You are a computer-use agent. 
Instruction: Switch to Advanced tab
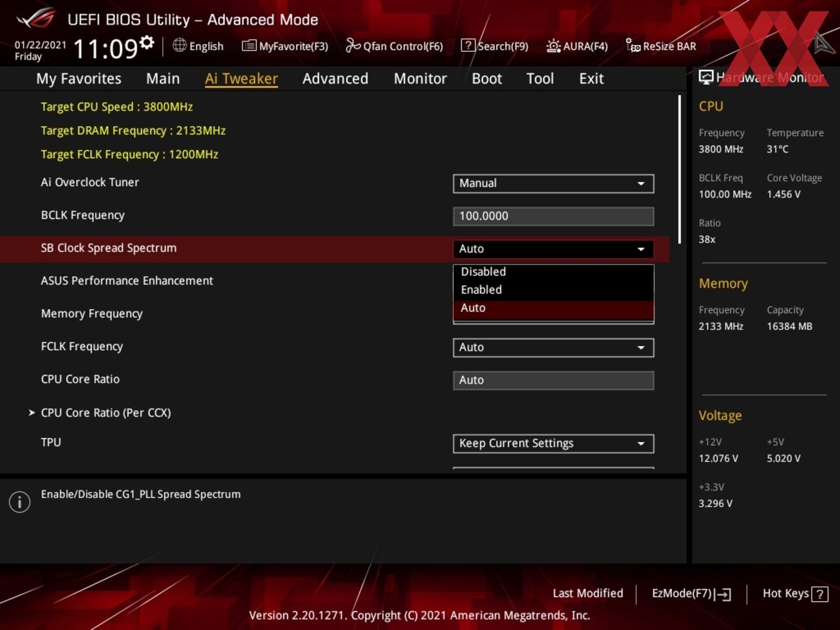(335, 78)
